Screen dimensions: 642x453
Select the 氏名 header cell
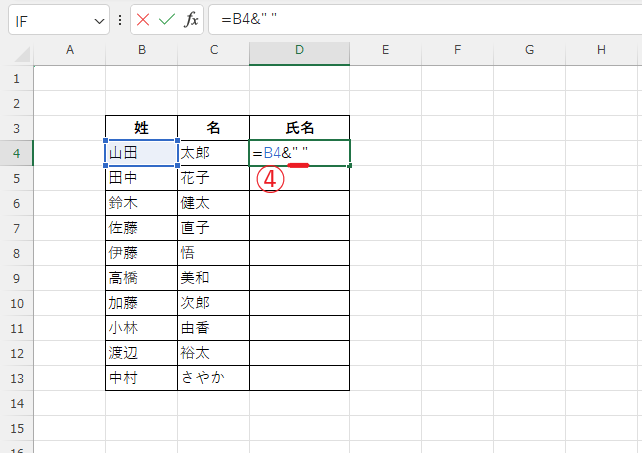point(299,127)
